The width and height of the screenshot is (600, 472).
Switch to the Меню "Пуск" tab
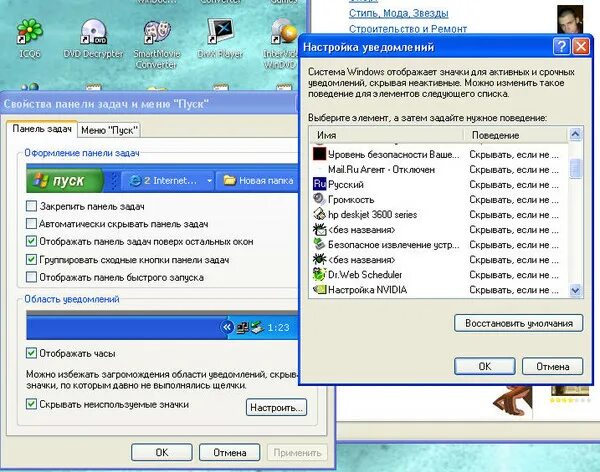(109, 130)
